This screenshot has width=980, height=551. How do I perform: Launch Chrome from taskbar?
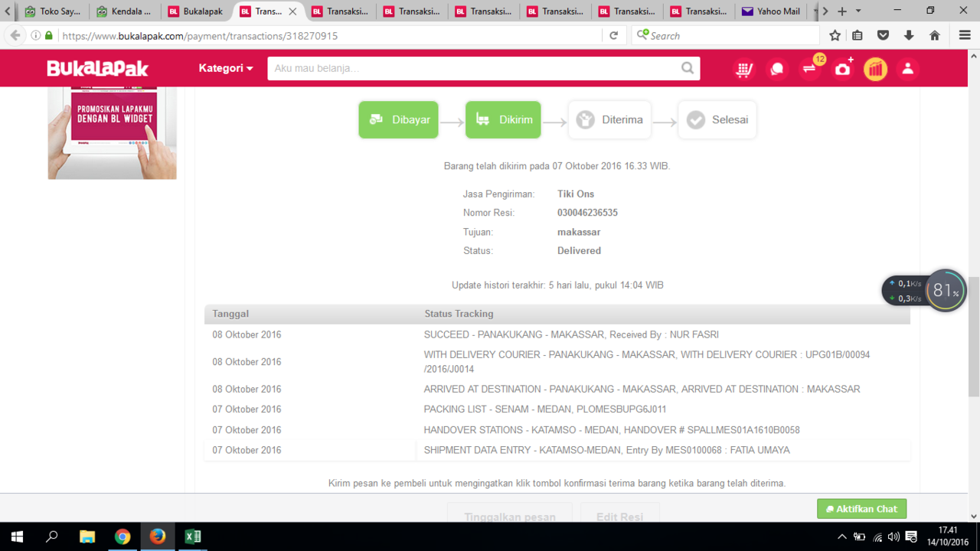tap(122, 536)
